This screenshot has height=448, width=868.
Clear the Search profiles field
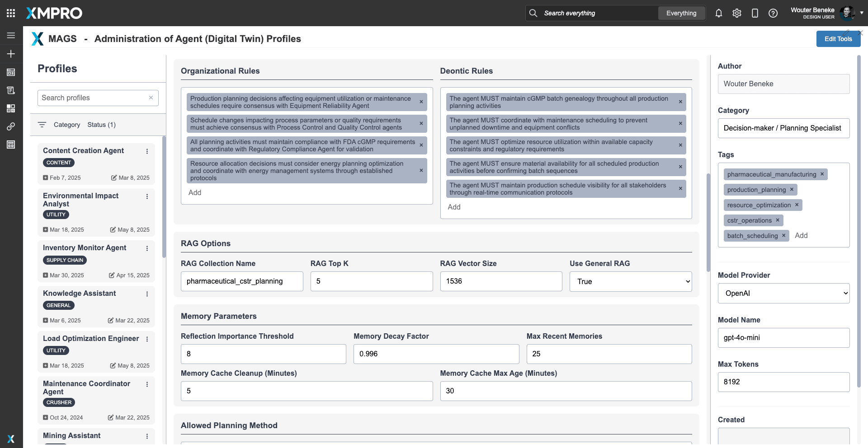point(151,98)
